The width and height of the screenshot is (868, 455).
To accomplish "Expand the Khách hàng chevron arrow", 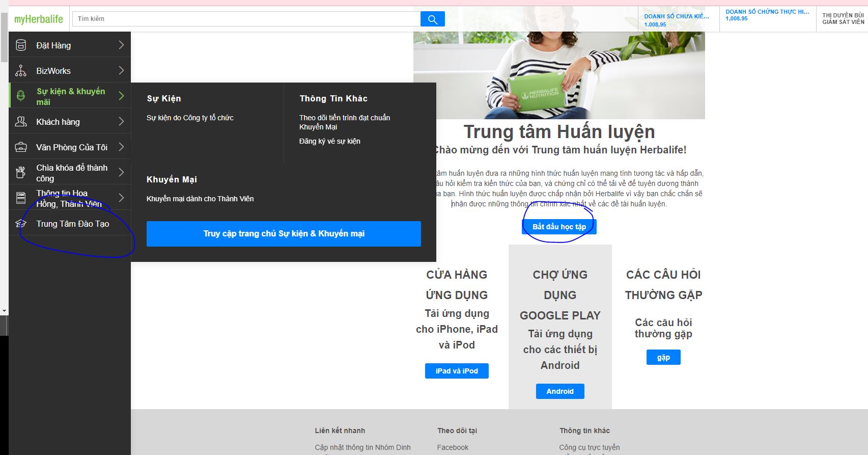I will [121, 122].
